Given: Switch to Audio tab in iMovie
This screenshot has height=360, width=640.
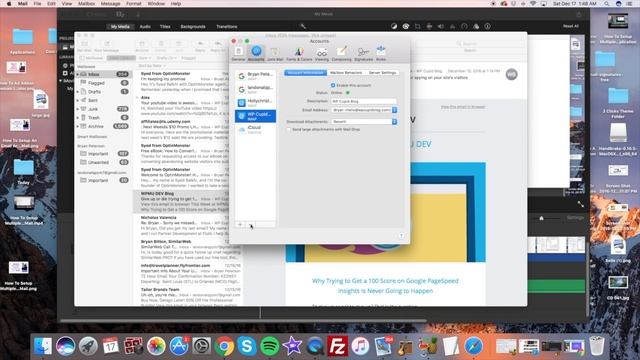Looking at the screenshot, I should [x=145, y=27].
